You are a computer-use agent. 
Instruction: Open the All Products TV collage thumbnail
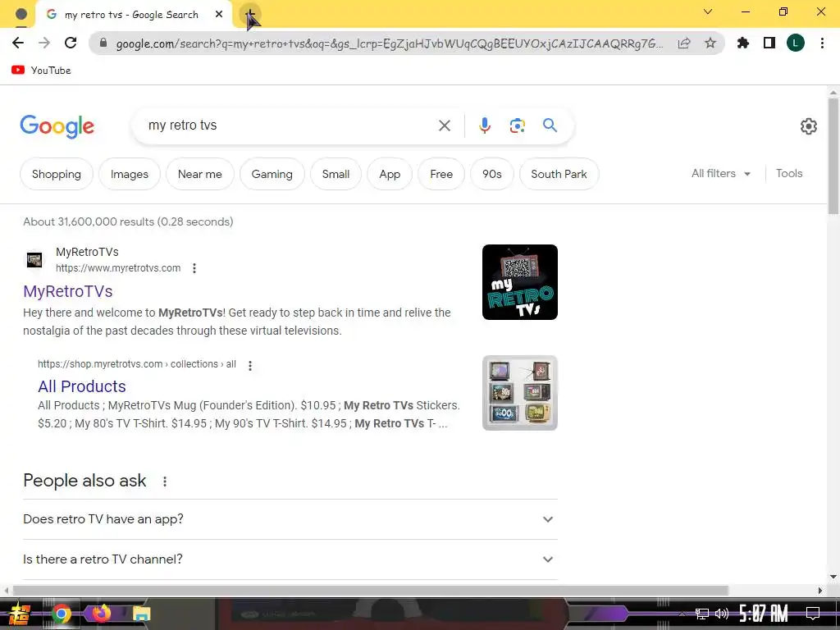point(519,393)
